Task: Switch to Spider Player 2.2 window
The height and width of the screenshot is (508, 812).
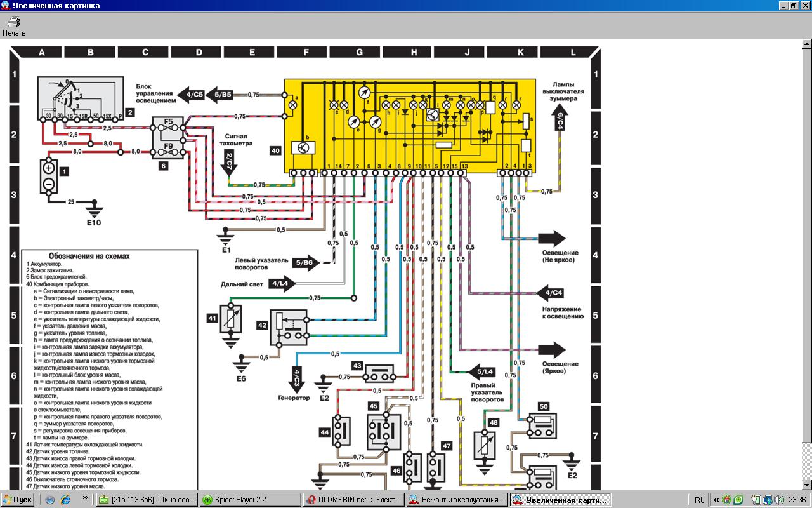Action: click(249, 500)
